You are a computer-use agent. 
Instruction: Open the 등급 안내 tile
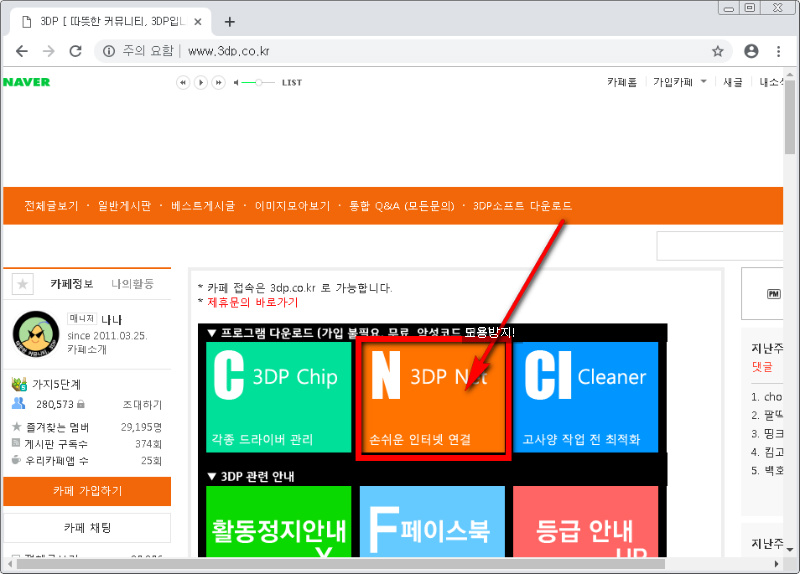pos(586,521)
